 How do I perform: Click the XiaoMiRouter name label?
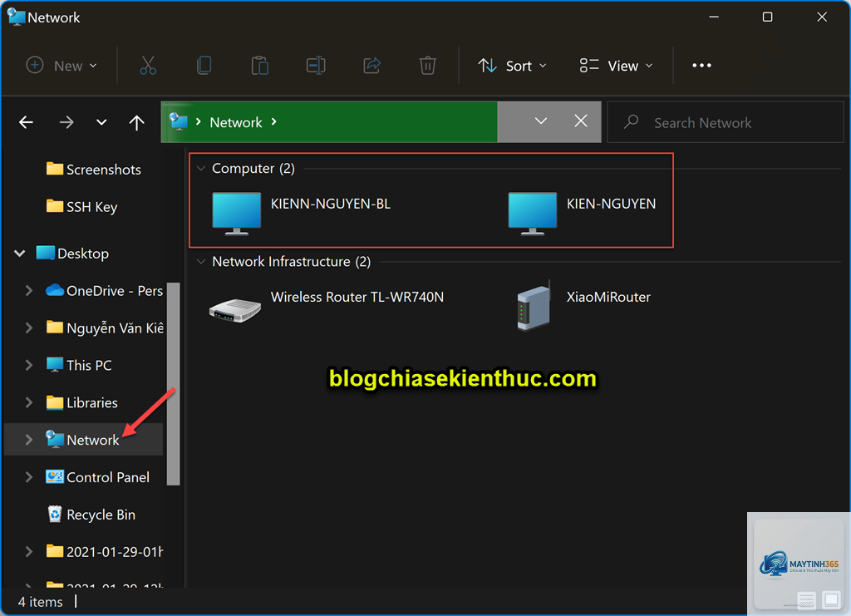point(608,297)
